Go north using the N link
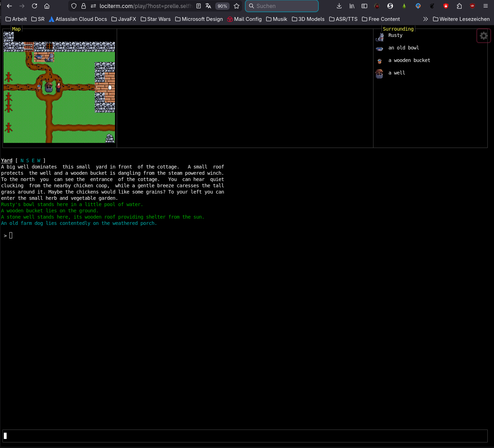The height and width of the screenshot is (448, 494). [x=22, y=160]
